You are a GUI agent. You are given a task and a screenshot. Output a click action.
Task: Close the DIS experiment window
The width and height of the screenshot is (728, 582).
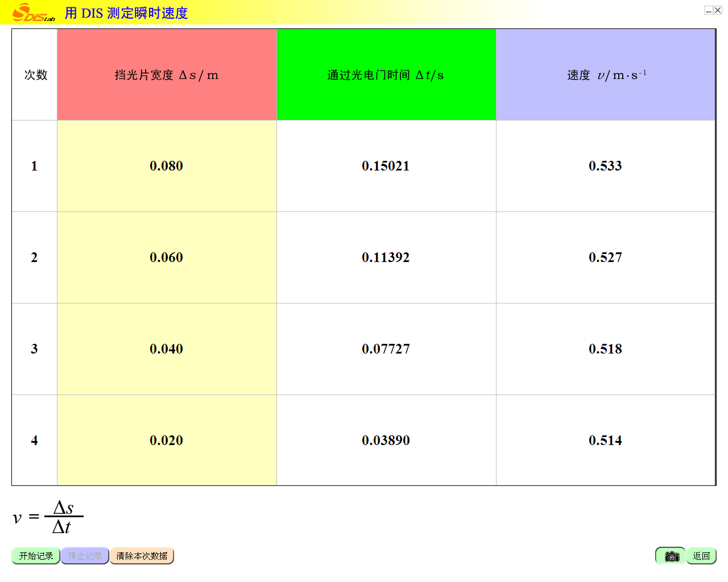click(x=718, y=10)
